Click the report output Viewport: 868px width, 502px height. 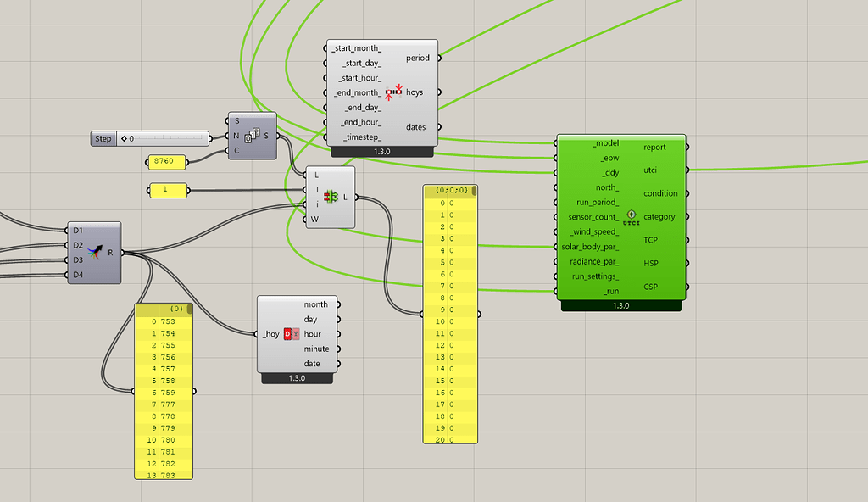654,147
